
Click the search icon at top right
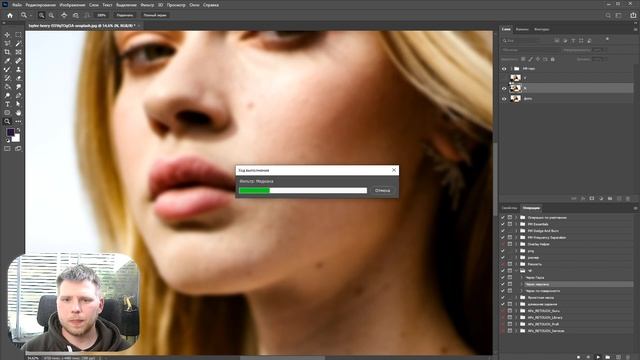click(608, 15)
